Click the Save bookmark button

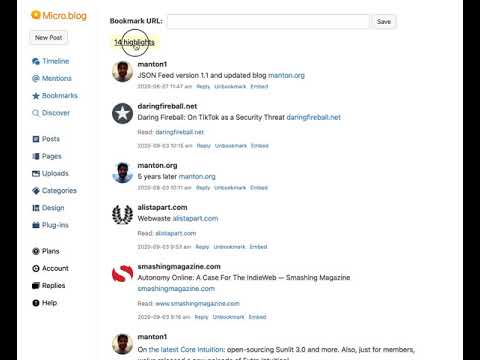point(384,22)
